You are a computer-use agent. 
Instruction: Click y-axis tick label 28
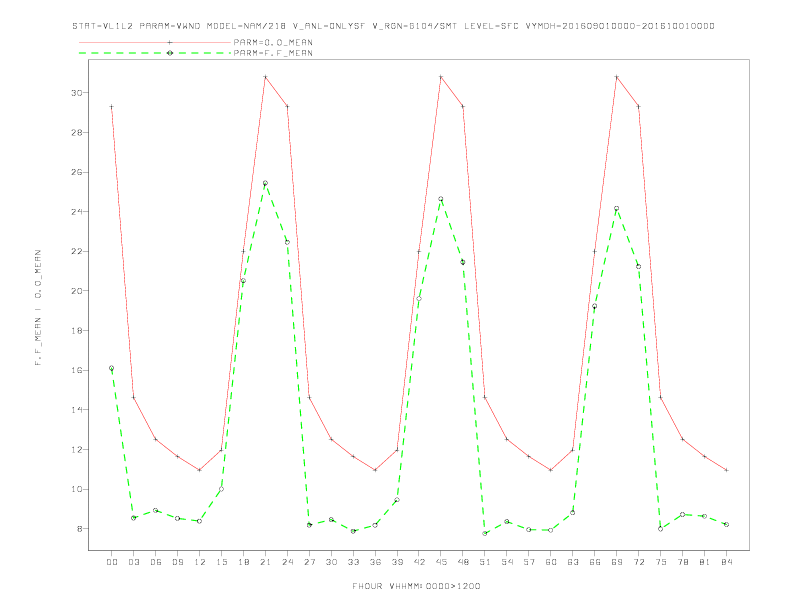(x=76, y=132)
